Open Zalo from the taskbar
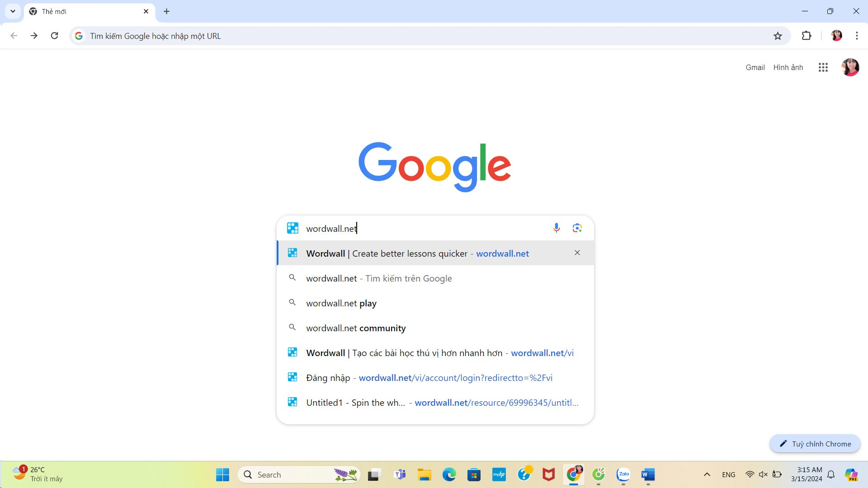The height and width of the screenshot is (488, 868). [623, 474]
